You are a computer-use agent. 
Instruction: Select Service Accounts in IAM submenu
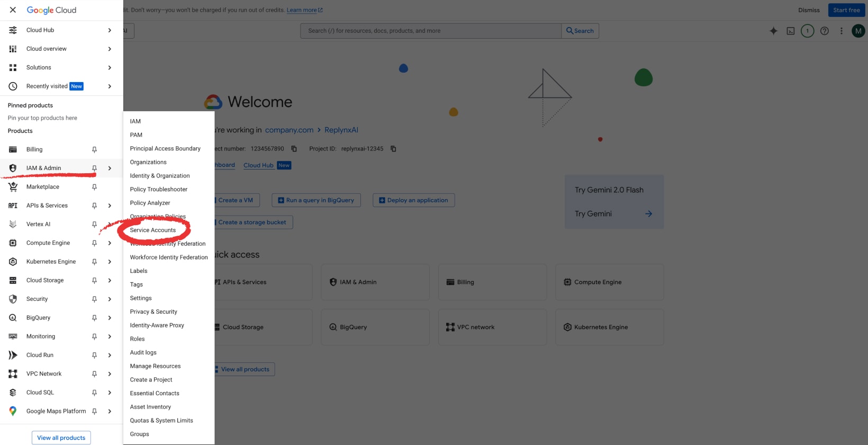[x=153, y=230]
